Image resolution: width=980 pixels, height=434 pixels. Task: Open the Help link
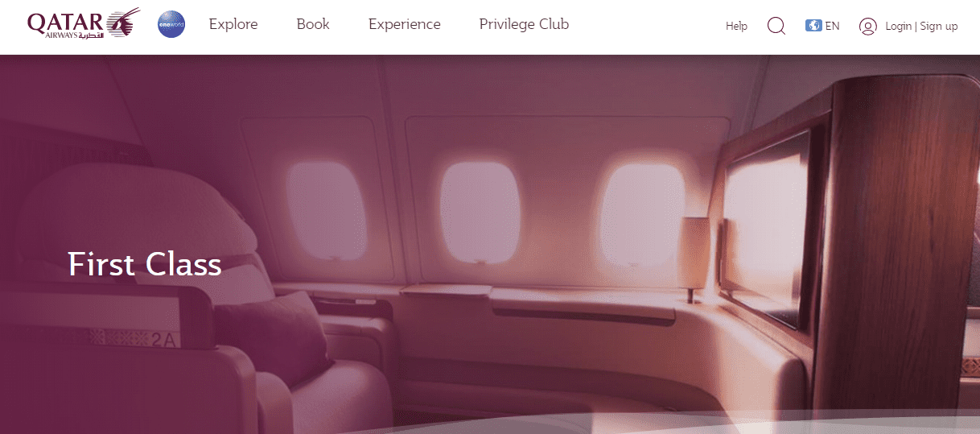click(736, 26)
